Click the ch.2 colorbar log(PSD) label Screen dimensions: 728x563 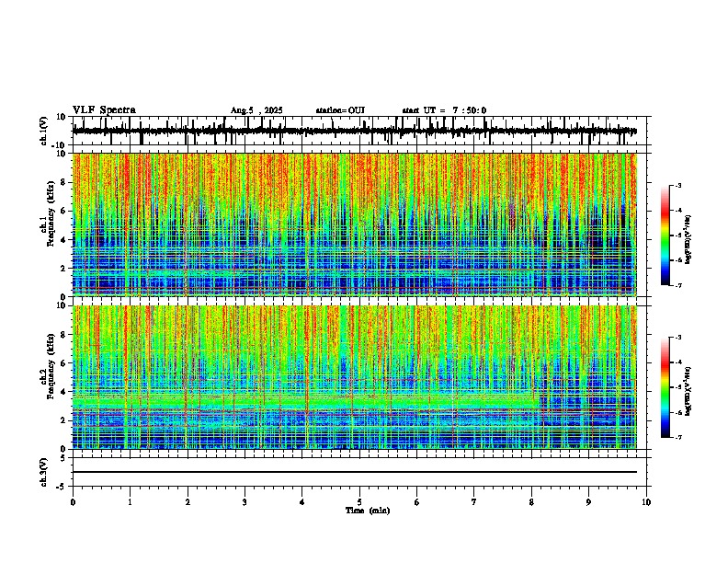(x=688, y=391)
